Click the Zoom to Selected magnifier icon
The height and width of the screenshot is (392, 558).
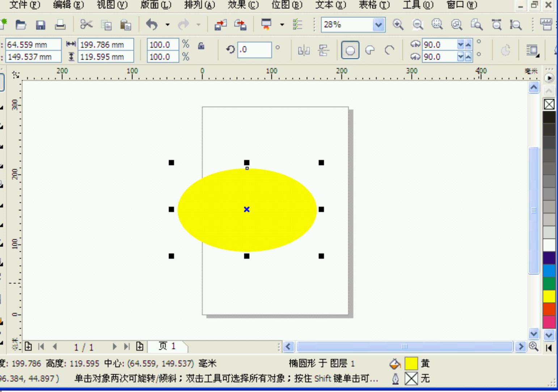click(437, 25)
